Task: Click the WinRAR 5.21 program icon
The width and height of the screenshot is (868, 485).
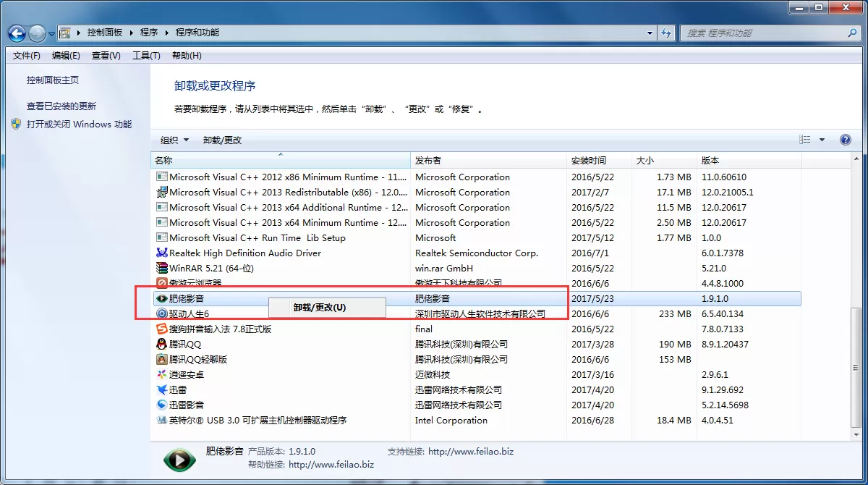Action: point(162,269)
